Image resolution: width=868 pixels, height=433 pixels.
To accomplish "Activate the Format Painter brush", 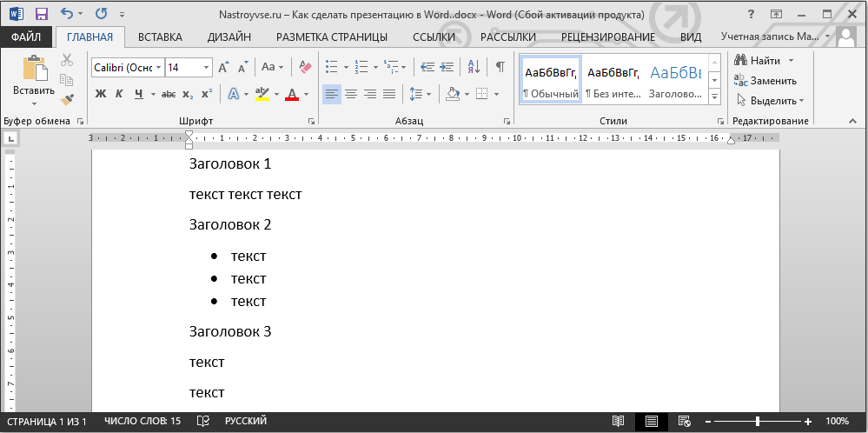I will click(x=67, y=100).
